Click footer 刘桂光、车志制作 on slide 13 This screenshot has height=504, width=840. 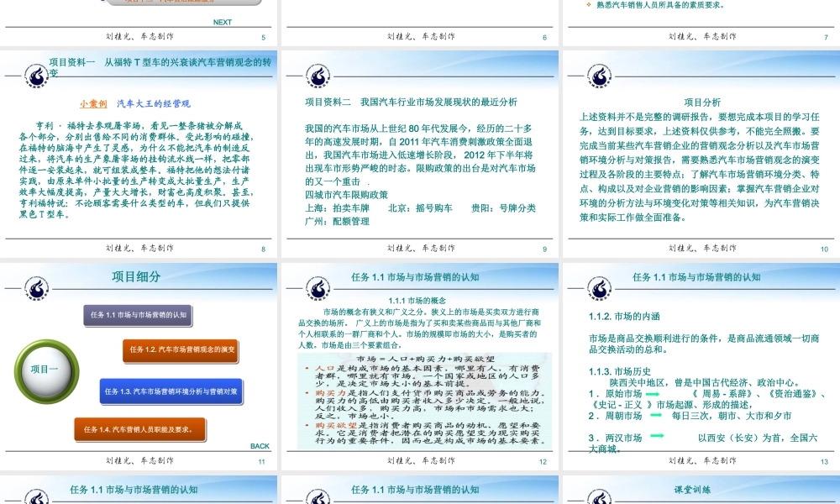[702, 460]
